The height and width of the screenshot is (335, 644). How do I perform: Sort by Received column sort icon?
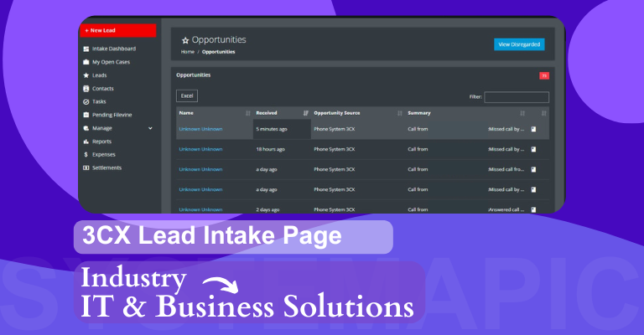point(305,113)
